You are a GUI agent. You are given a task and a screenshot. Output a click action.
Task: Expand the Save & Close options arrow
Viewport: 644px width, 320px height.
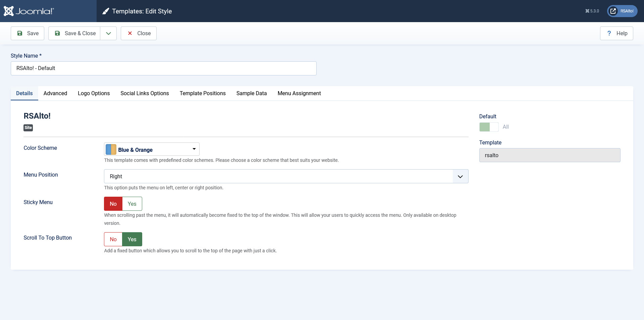[x=108, y=33]
